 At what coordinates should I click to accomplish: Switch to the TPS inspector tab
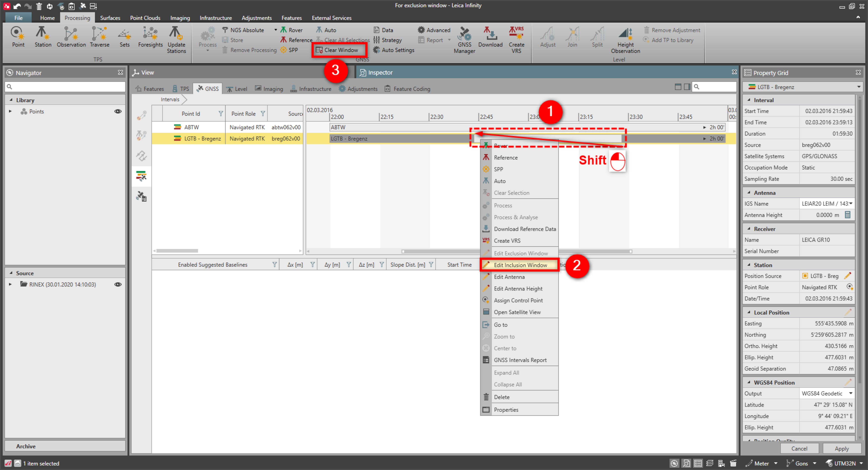[x=181, y=89]
